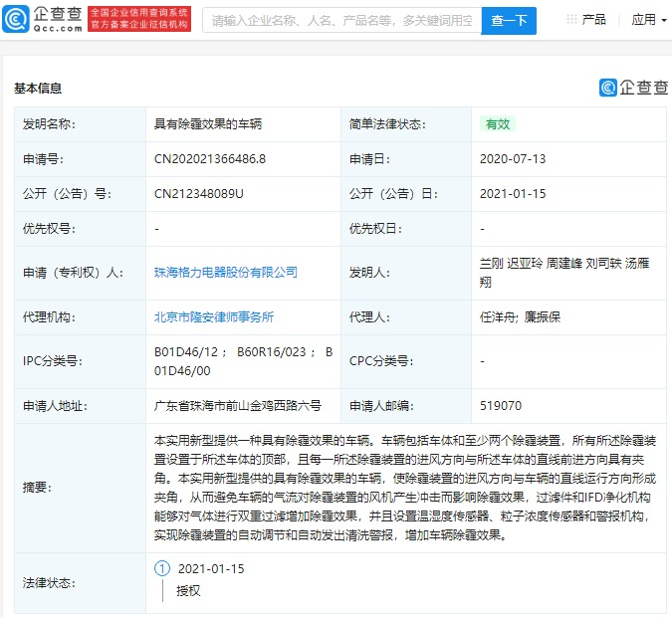Expand the 应用 dropdown menu
The width and height of the screenshot is (672, 618).
tap(649, 20)
